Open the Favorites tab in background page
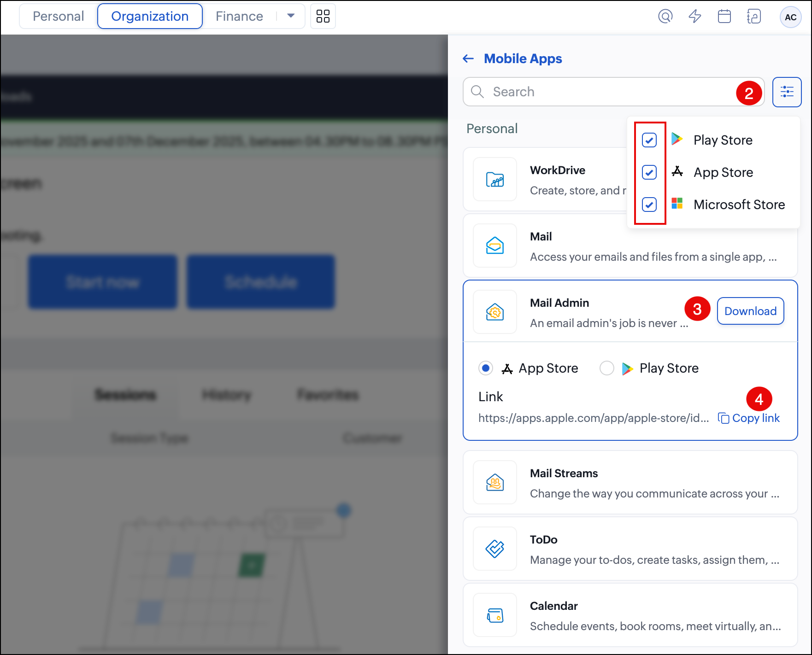 (x=328, y=395)
